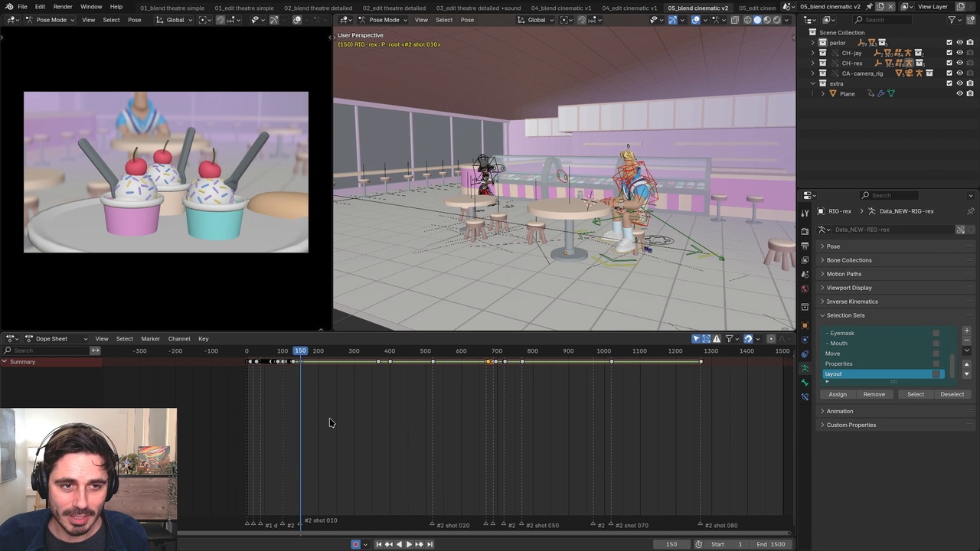This screenshot has width=980, height=551.
Task: Open the Output properties tab
Action: click(805, 245)
